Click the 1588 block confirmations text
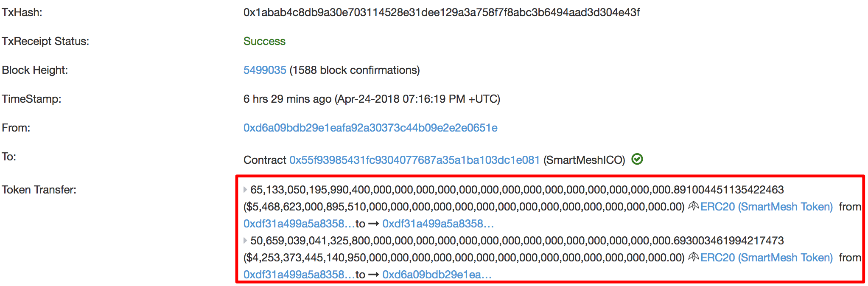Screen dimensions: 868x286 pyautogui.click(x=355, y=70)
